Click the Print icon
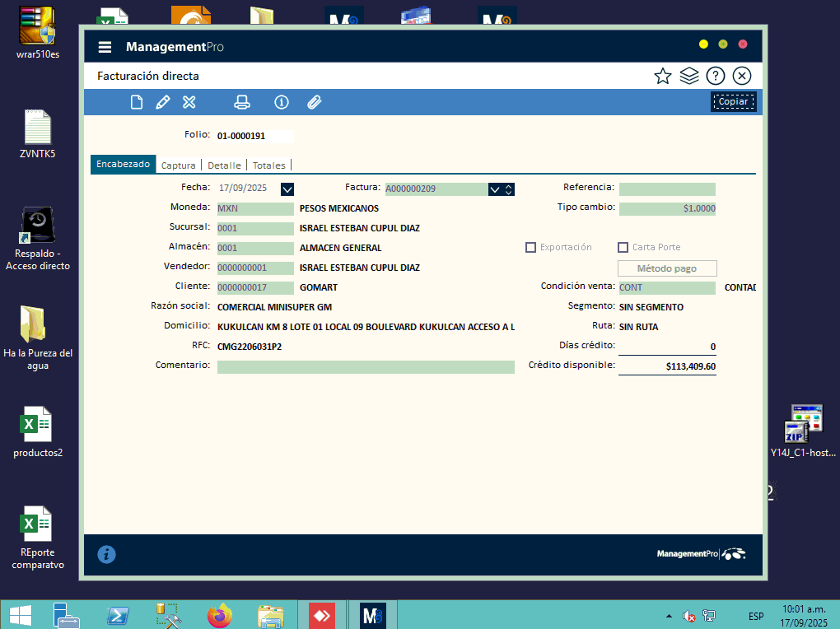Viewport: 840px width, 629px height. [242, 102]
